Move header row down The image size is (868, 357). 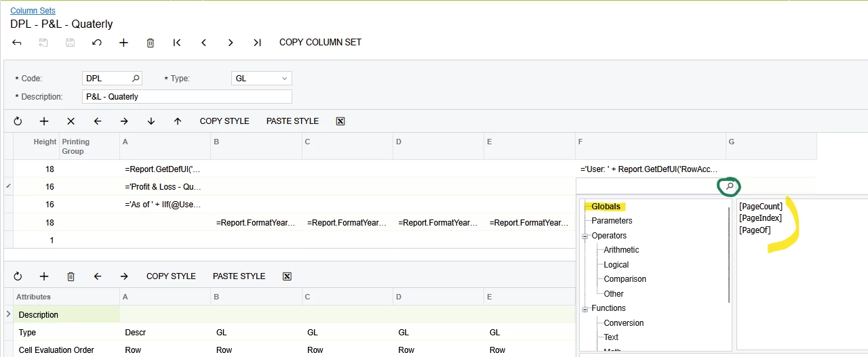tap(151, 121)
